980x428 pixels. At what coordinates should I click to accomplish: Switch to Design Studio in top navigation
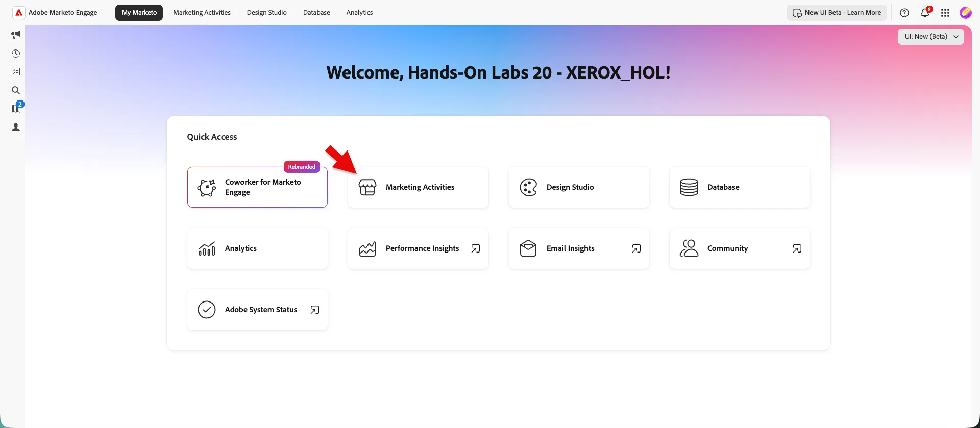[266, 13]
